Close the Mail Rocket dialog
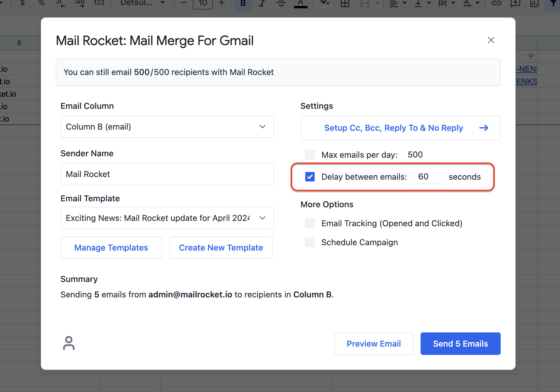 pos(491,40)
